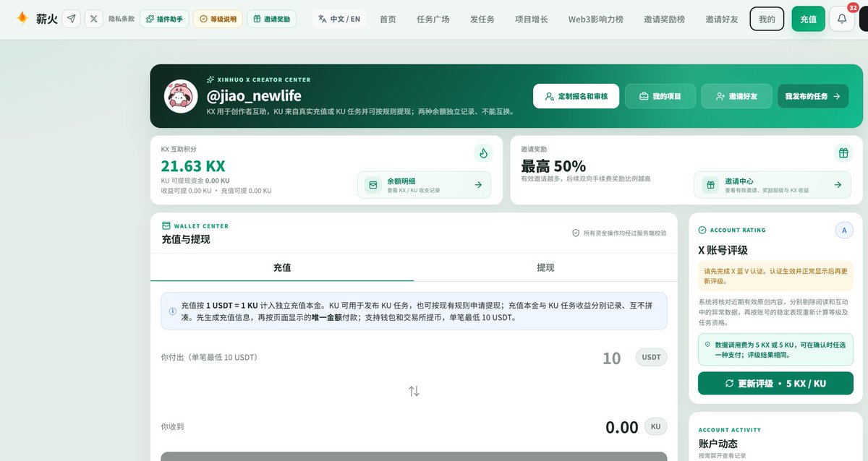868x461 pixels.
Task: Go to 首页 in navigation
Action: pyautogui.click(x=388, y=19)
